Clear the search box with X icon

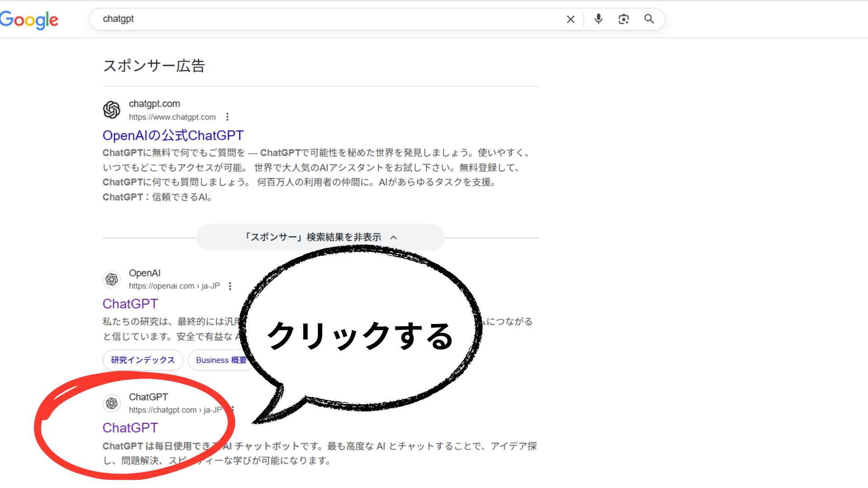pyautogui.click(x=571, y=19)
